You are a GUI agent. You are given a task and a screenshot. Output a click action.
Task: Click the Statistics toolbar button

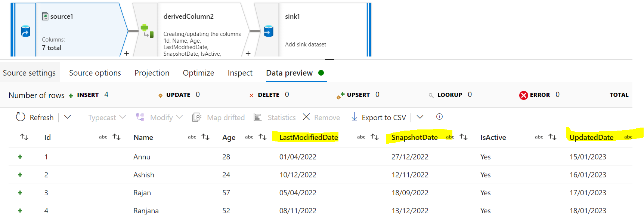[x=275, y=117]
